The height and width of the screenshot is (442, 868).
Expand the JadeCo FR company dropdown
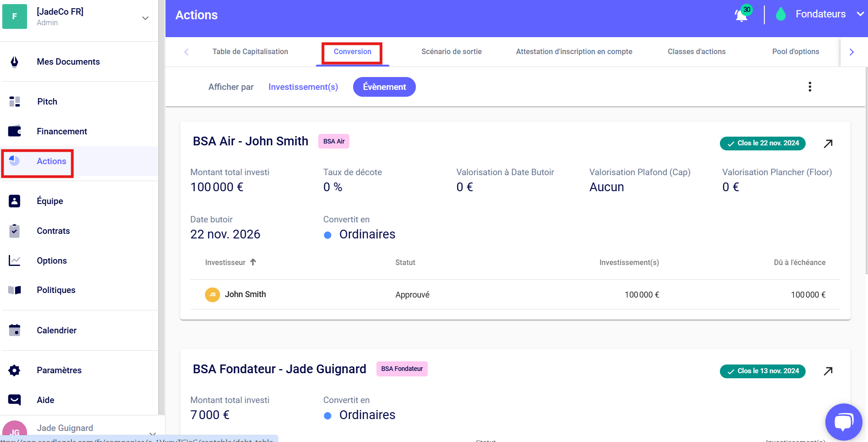[145, 18]
